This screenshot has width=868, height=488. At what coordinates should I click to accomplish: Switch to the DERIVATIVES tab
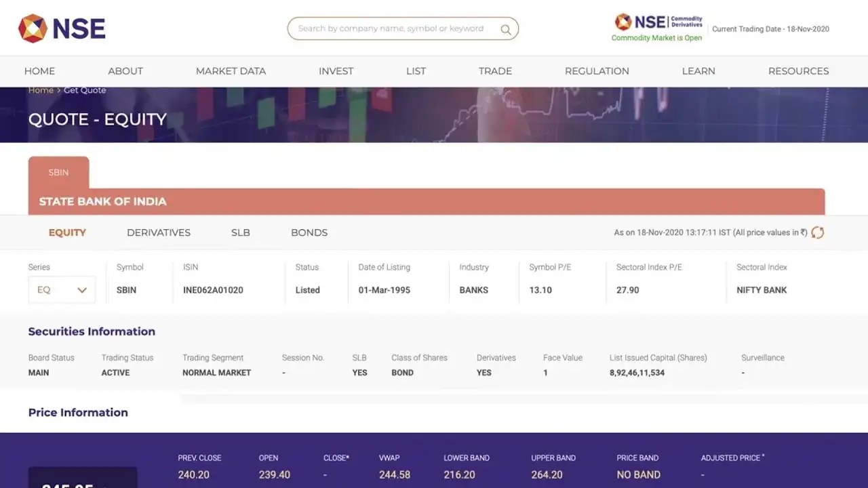coord(158,232)
